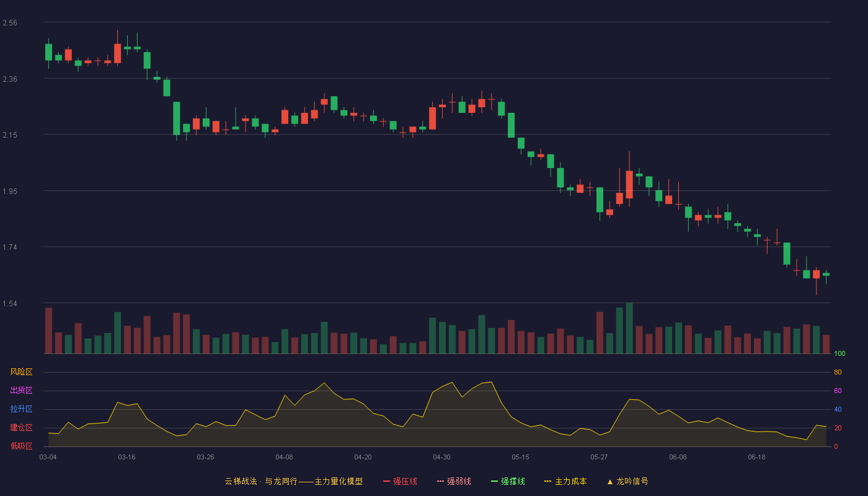Click the blue 40 indicator scale value

(x=838, y=409)
